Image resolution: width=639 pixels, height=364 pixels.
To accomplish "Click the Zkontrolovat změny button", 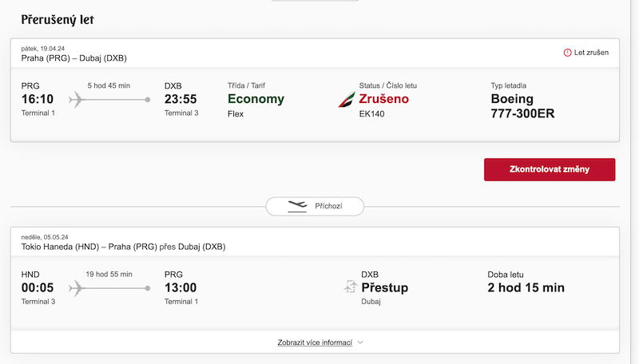I will pyautogui.click(x=550, y=169).
